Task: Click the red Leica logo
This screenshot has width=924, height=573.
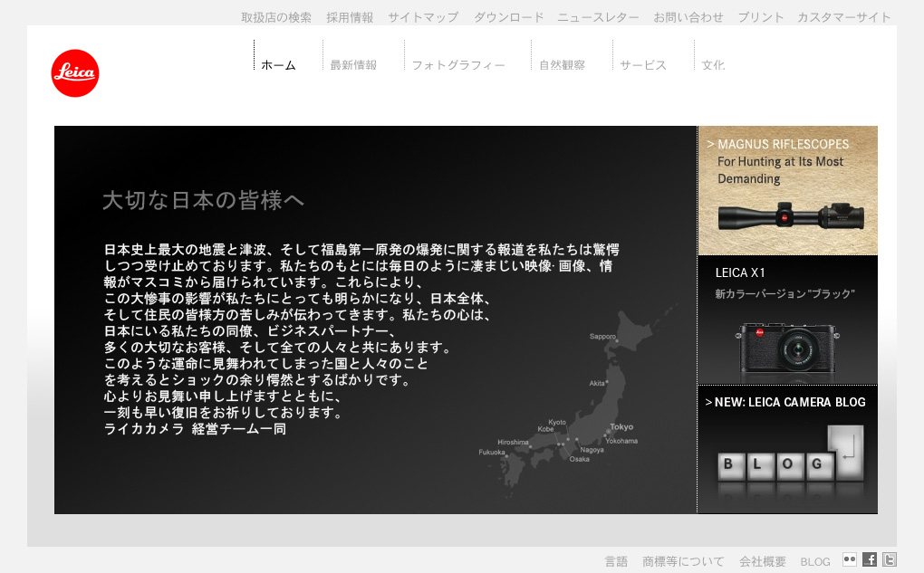Action: [x=75, y=73]
